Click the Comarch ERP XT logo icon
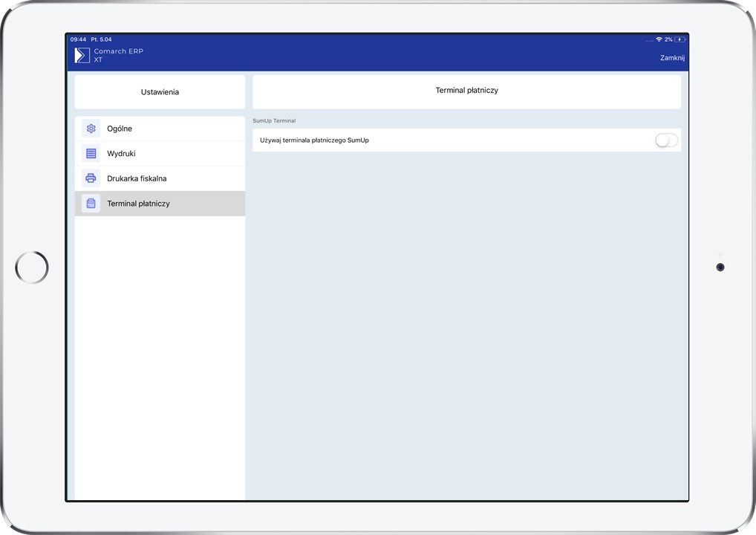 pyautogui.click(x=82, y=55)
